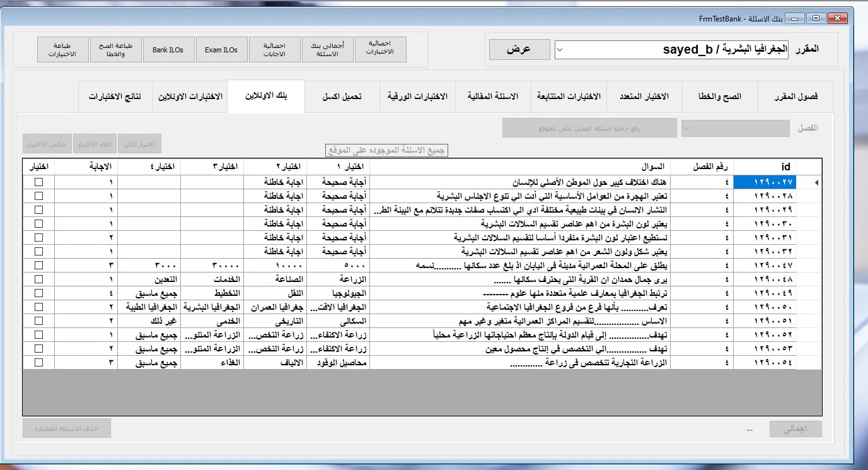Switch to the الصح والخطا tab
The width and height of the screenshot is (868, 470).
point(719,97)
